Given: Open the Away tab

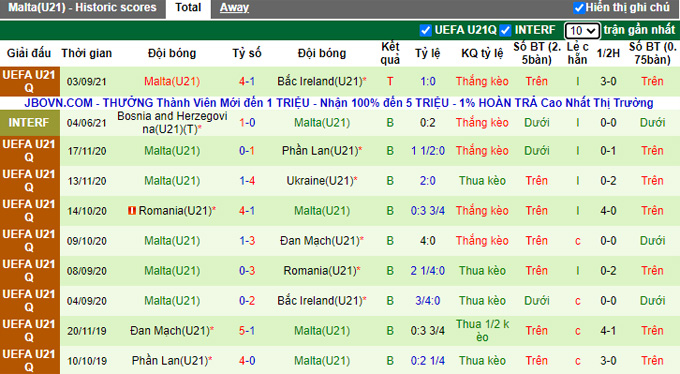Looking at the screenshot, I should click(234, 8).
